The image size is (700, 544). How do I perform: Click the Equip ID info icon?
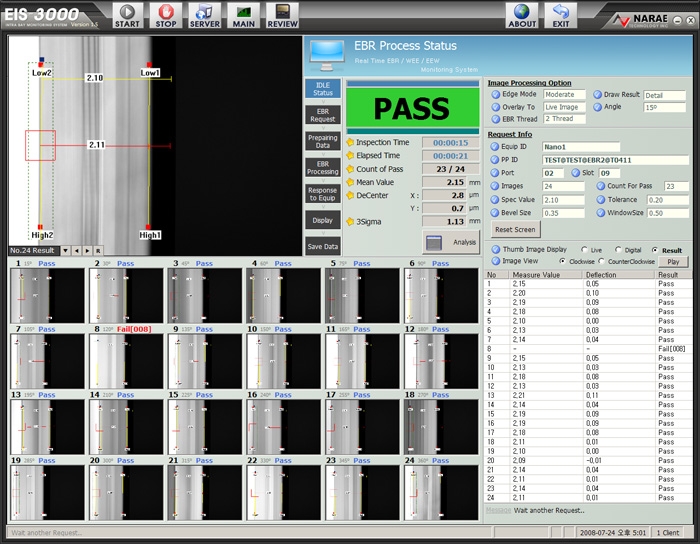(494, 146)
